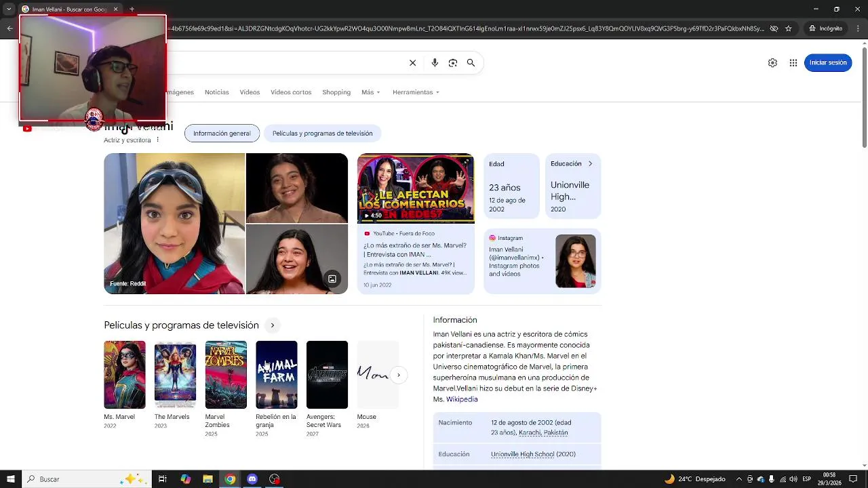
Task: Clear the search box with the X icon
Action: click(412, 63)
